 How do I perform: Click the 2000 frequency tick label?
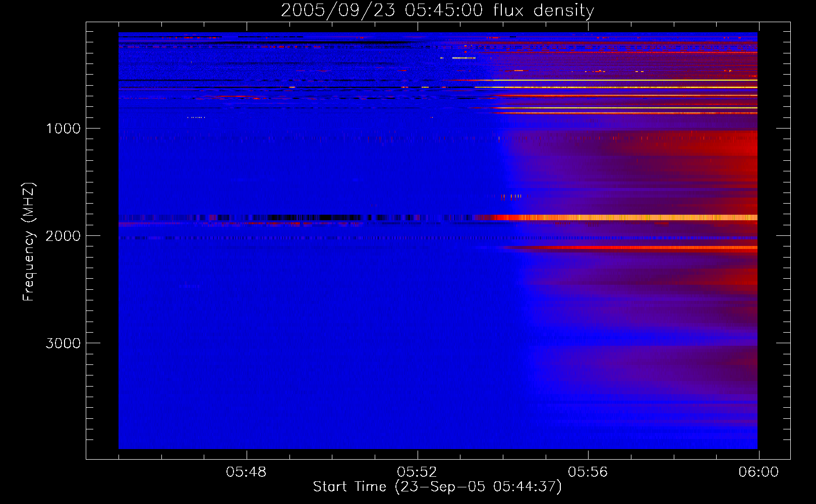[x=63, y=236]
